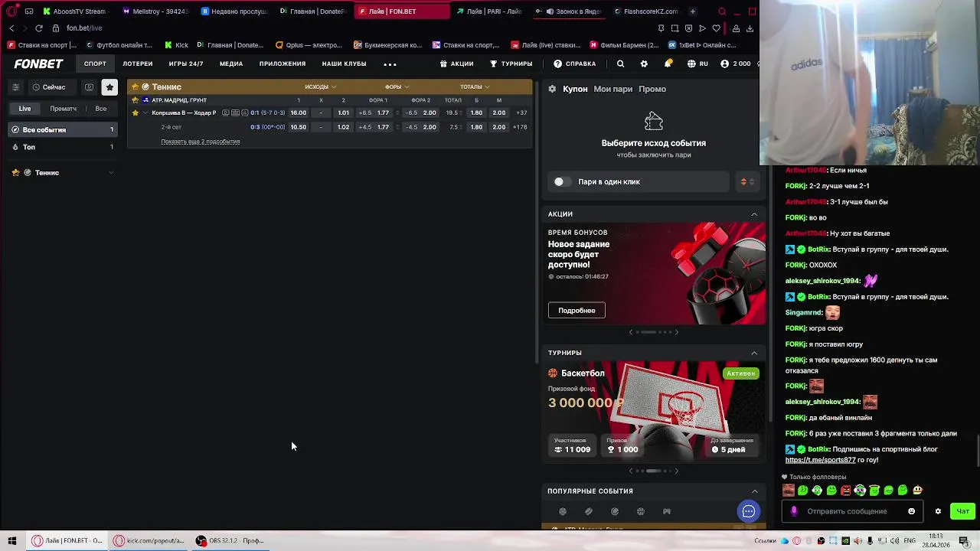Select the Прематч filter tab
980x551 pixels.
(x=63, y=109)
